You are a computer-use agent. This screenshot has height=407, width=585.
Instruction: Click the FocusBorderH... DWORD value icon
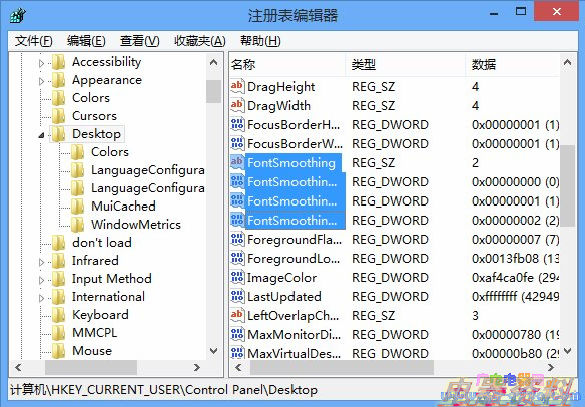(x=237, y=124)
